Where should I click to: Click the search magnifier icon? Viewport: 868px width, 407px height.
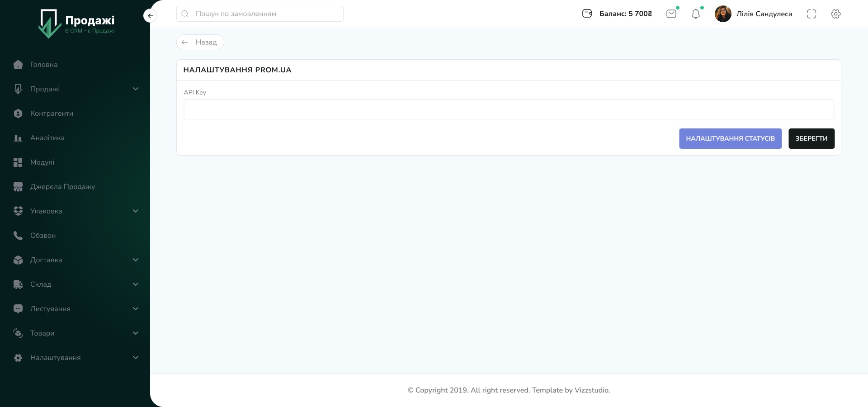pos(185,14)
